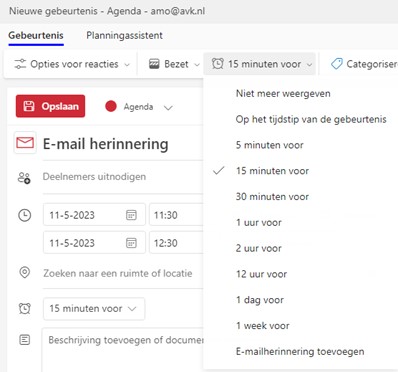Viewport: 398px width, 372px height.
Task: Click the Bezet status icon in toolbar
Action: click(154, 64)
